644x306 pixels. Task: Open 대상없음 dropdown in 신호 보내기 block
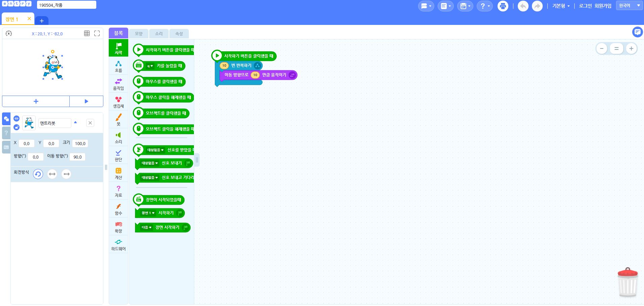point(150,163)
